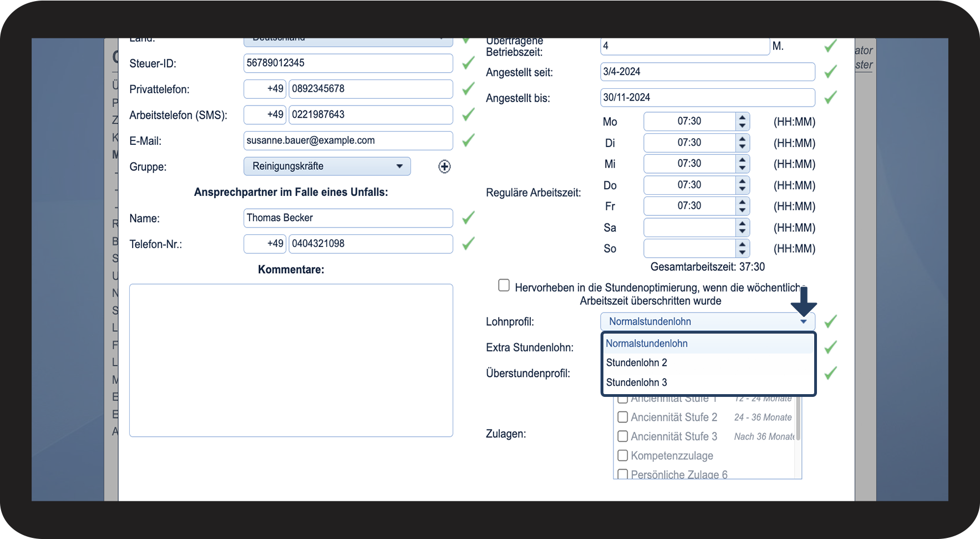
Task: Edit the emergency contact Name field
Action: click(348, 218)
